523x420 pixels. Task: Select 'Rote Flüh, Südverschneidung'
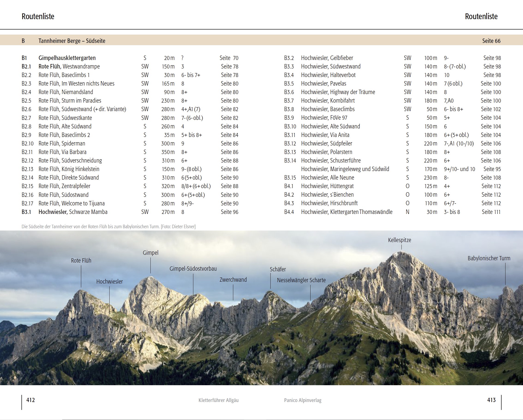tap(70, 160)
